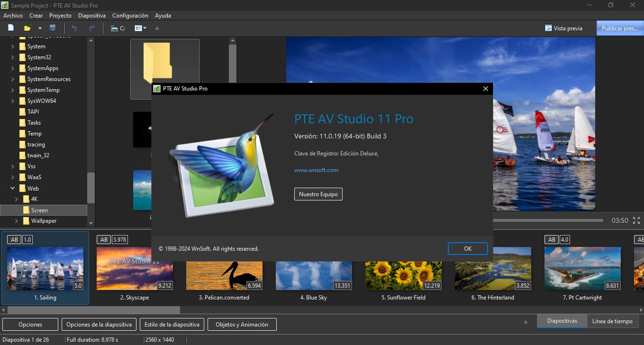Open the Diapositiva menu
The image size is (644, 345).
click(92, 15)
